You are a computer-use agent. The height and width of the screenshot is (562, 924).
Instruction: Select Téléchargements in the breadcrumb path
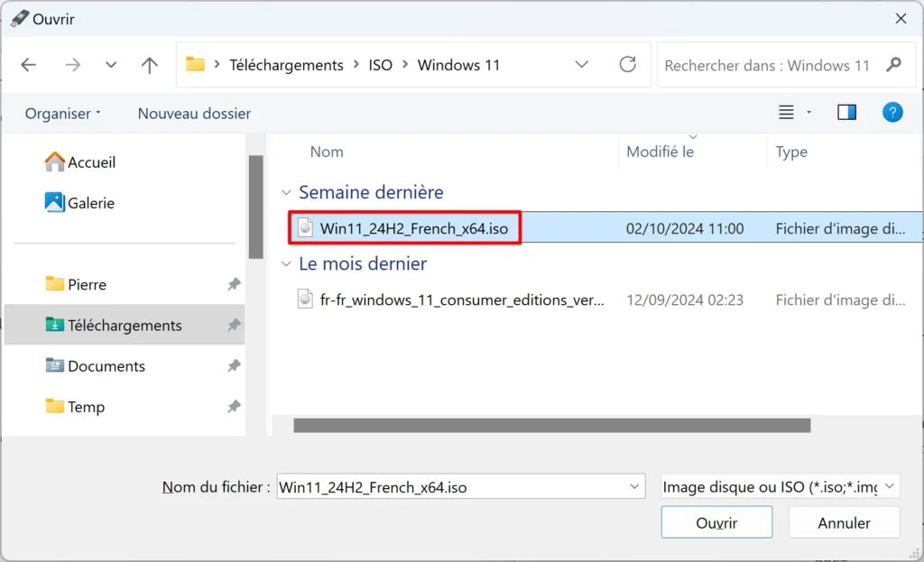click(286, 65)
